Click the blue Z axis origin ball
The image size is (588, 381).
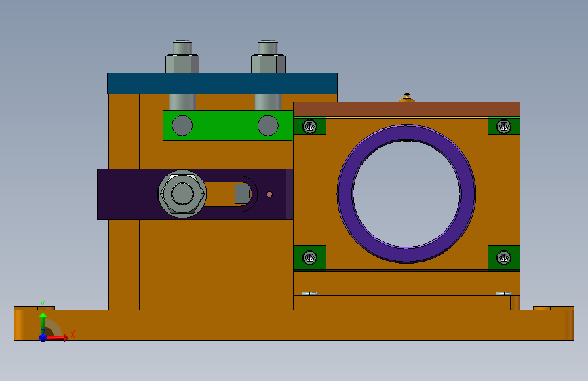point(43,338)
